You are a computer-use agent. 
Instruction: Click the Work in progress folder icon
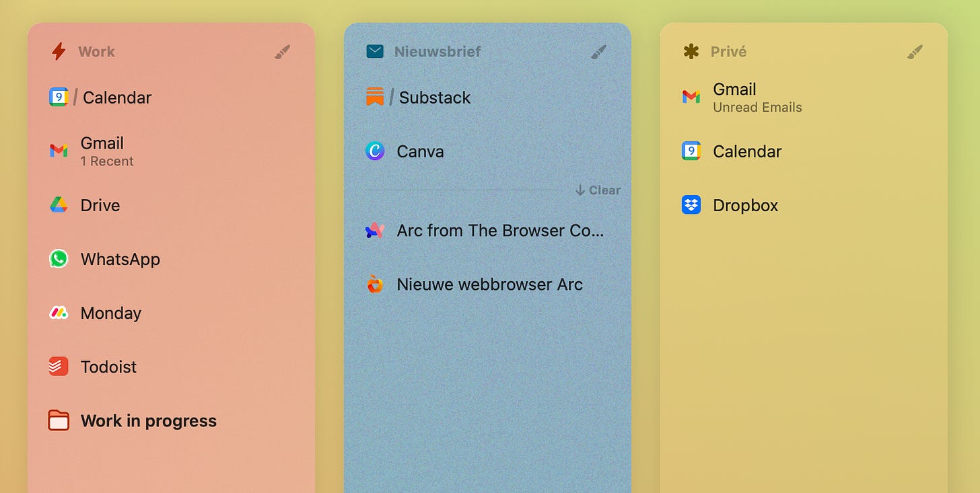59,420
